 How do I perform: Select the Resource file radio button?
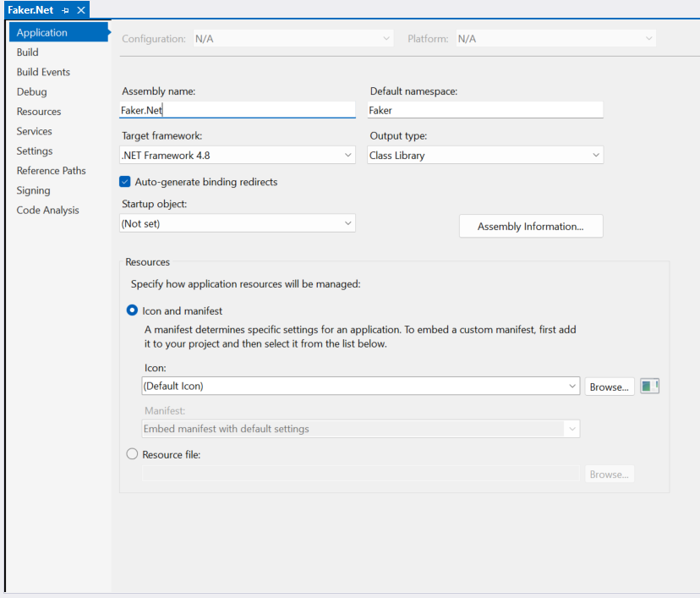132,453
